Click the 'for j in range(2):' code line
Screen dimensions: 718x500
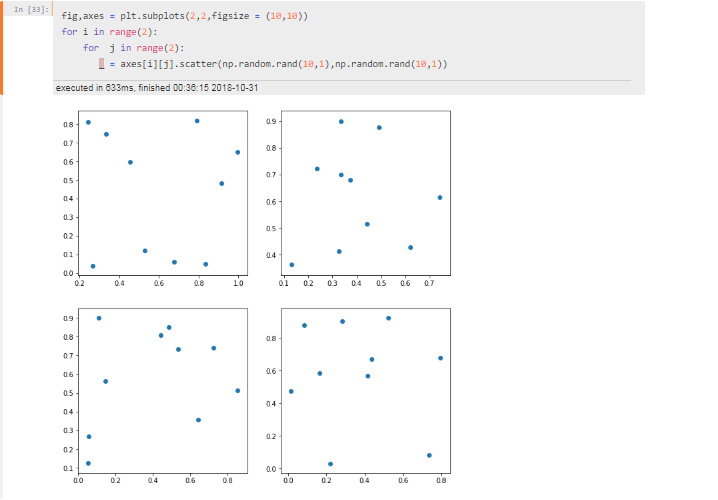click(133, 48)
